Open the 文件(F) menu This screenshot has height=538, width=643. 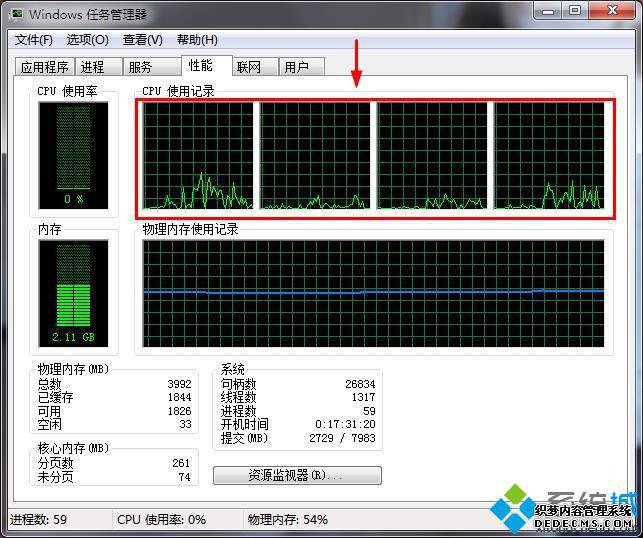click(34, 40)
